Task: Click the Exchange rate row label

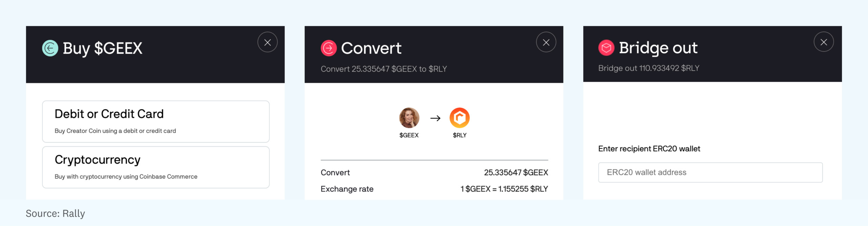Action: (x=347, y=189)
